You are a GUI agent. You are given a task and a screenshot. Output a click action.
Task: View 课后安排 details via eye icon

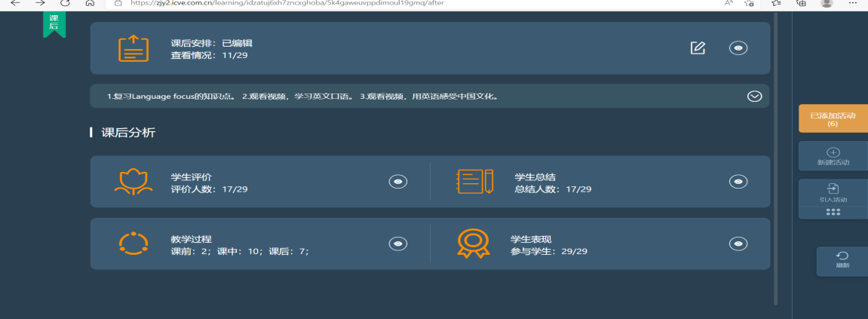click(x=738, y=48)
